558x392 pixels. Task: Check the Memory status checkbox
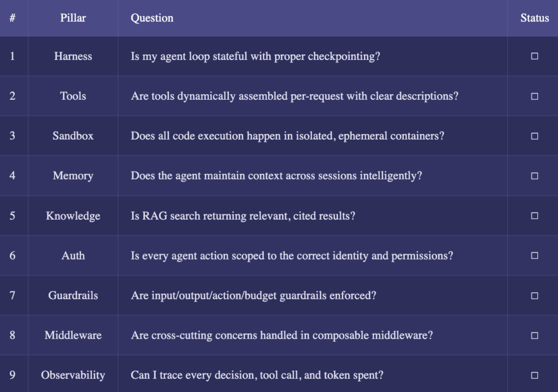click(x=535, y=176)
